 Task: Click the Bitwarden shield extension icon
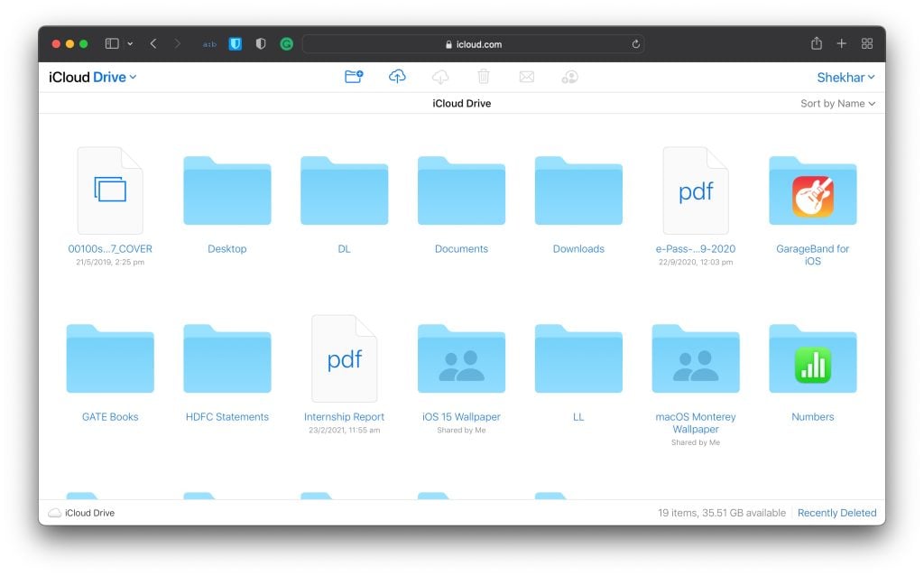(x=236, y=43)
